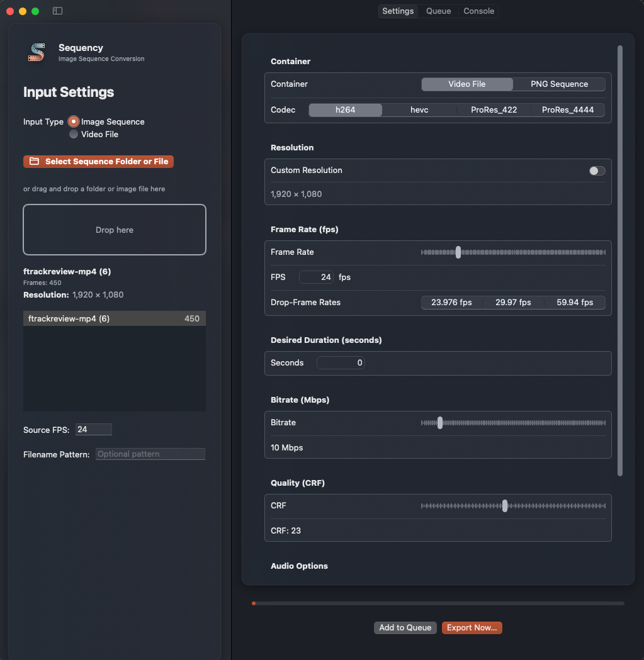Viewport: 644px width, 660px height.
Task: Switch to the Queue tab
Action: [438, 11]
